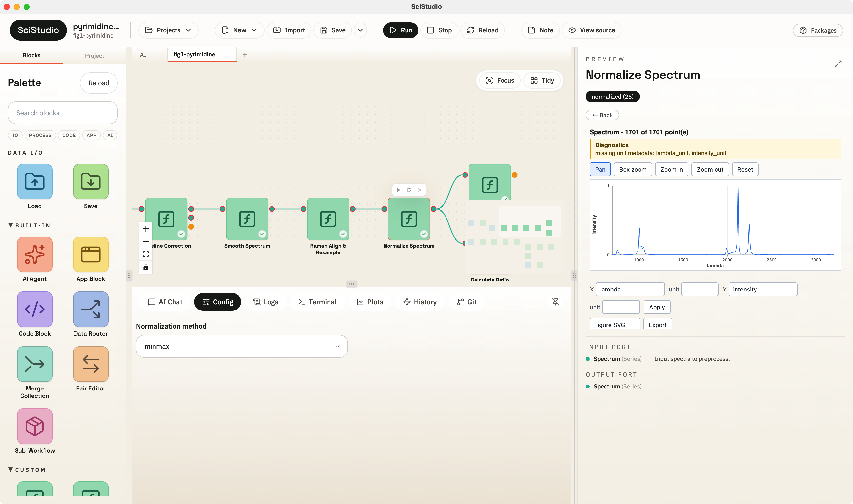
Task: Click the fit-view canvas icon
Action: (x=146, y=254)
